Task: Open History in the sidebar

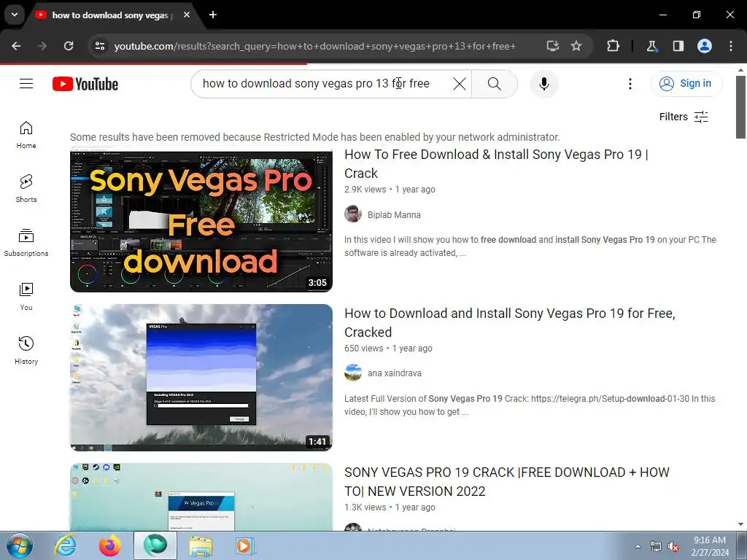Action: coord(26,351)
